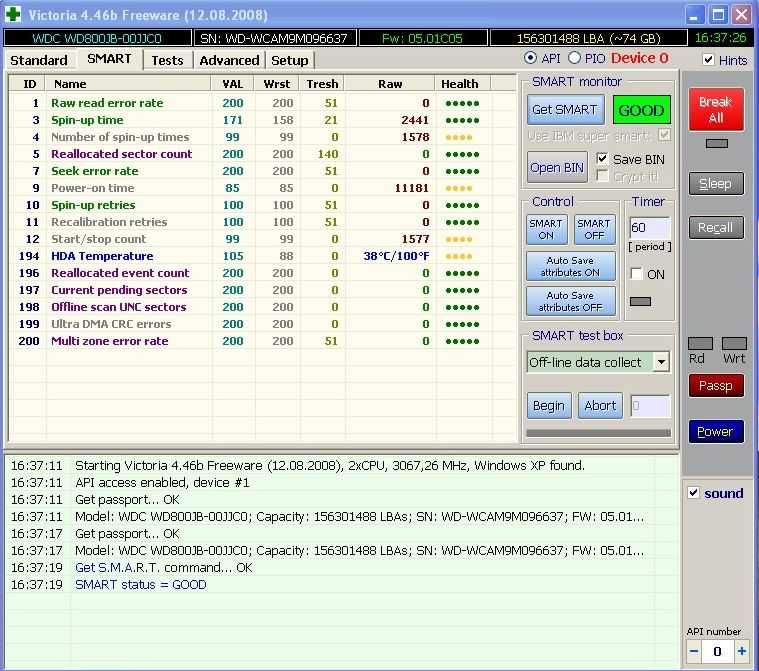The height and width of the screenshot is (671, 759).
Task: Click the Health column header
Action: tap(462, 84)
